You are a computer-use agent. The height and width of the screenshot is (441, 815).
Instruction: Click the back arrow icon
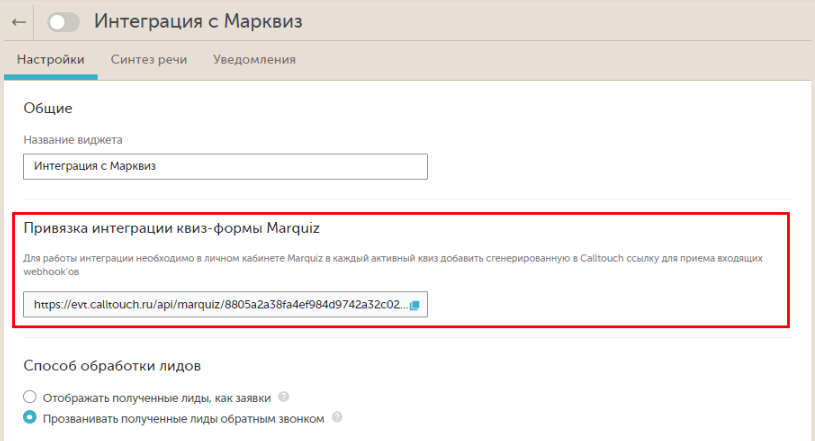(18, 21)
